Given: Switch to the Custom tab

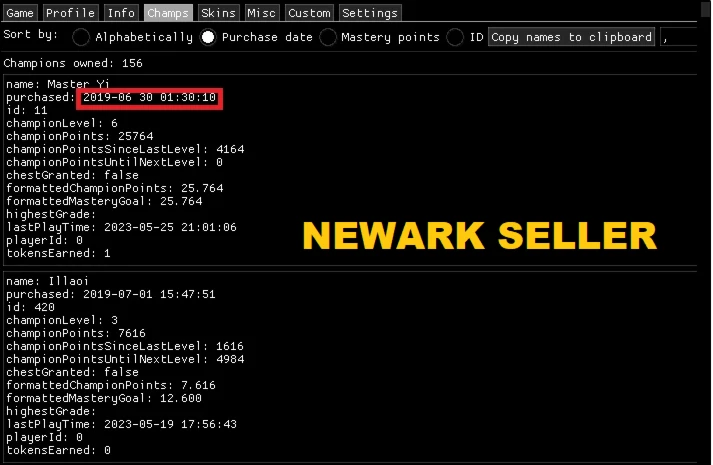Looking at the screenshot, I should coord(309,13).
